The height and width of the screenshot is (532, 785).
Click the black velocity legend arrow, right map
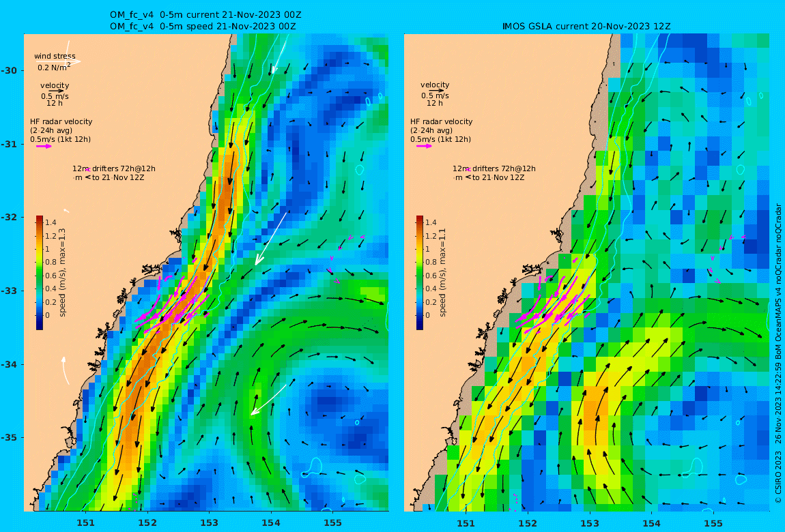coord(436,91)
